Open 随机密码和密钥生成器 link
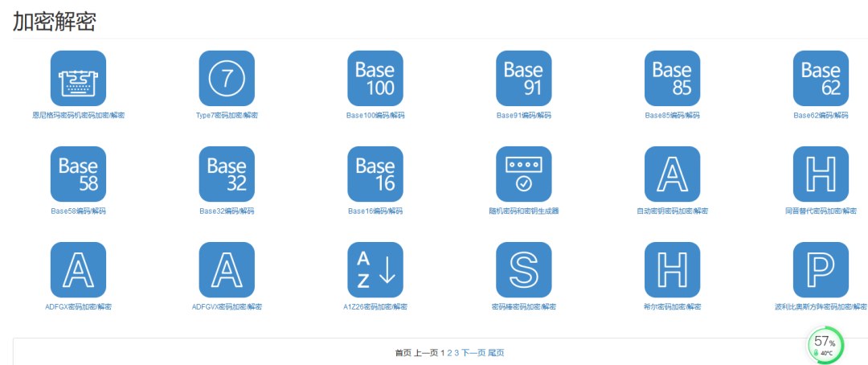 [524, 211]
